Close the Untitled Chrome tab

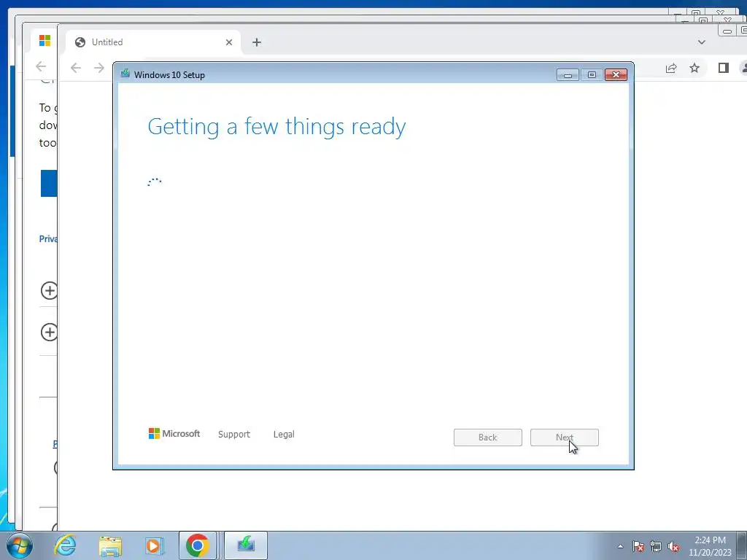tap(228, 42)
